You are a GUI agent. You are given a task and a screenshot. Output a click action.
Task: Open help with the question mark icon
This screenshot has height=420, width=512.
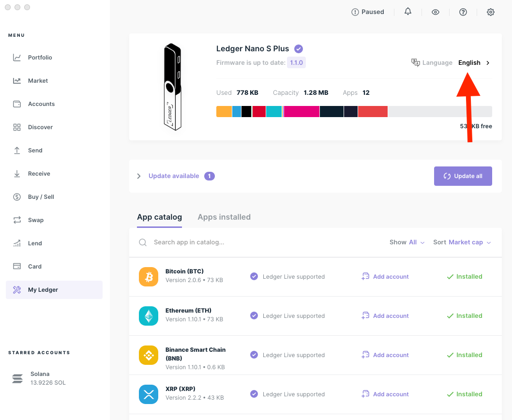pyautogui.click(x=463, y=12)
